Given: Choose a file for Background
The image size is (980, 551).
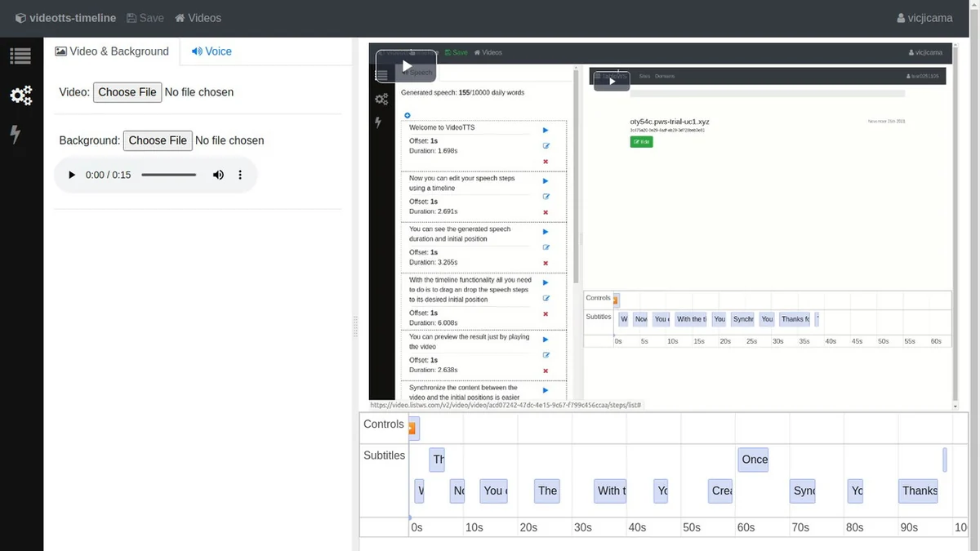Looking at the screenshot, I should 158,140.
